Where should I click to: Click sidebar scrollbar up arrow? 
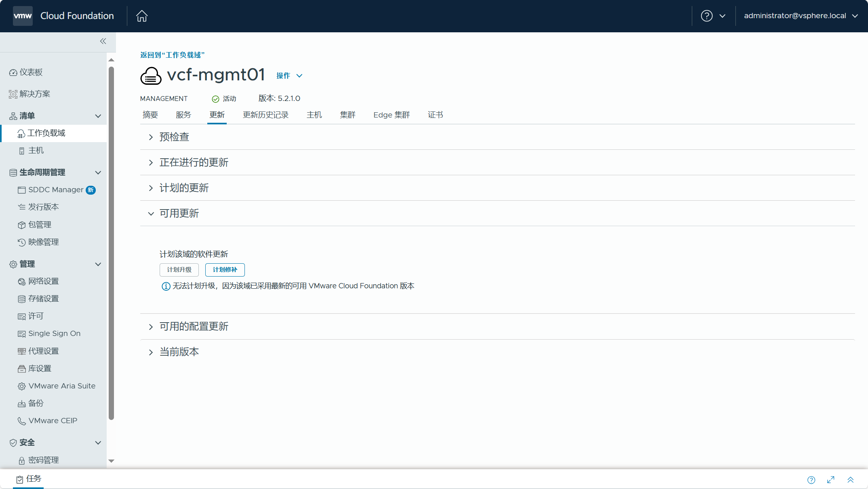pos(112,60)
